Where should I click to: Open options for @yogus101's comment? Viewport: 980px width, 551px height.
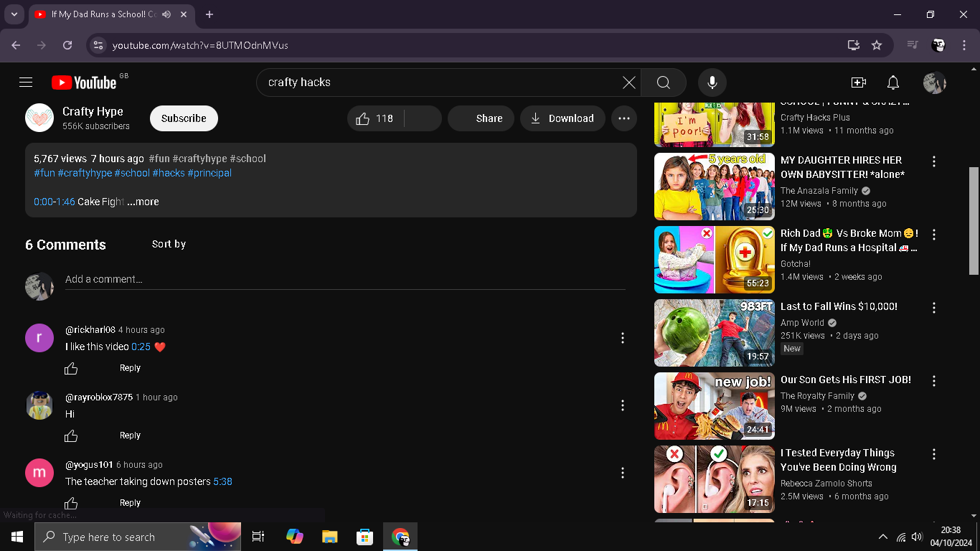coord(623,473)
